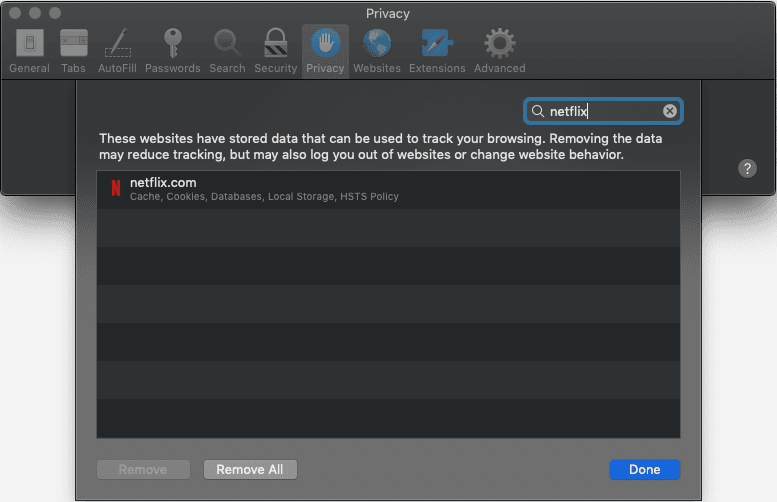Click Remove All website data
Viewport: 777px width, 502px height.
tap(250, 469)
